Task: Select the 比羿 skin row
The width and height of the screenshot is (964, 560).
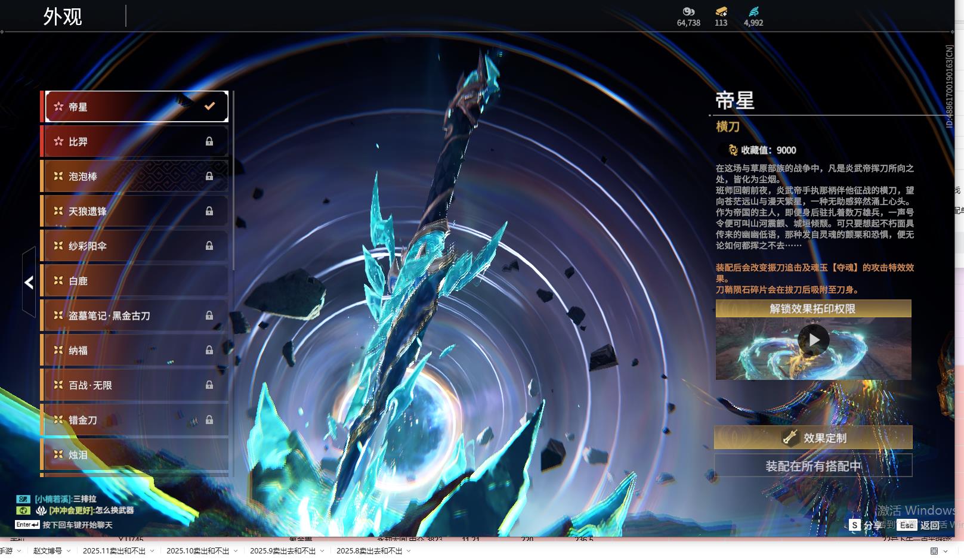Action: pos(135,141)
